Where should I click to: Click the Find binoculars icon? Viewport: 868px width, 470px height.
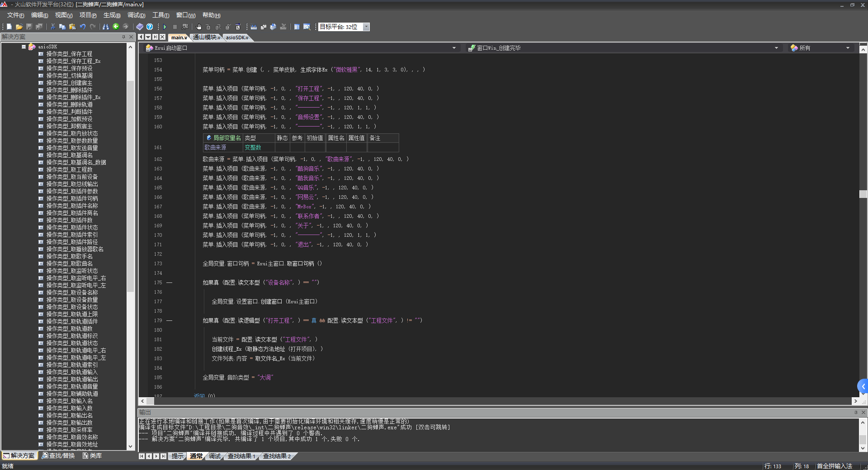[106, 27]
